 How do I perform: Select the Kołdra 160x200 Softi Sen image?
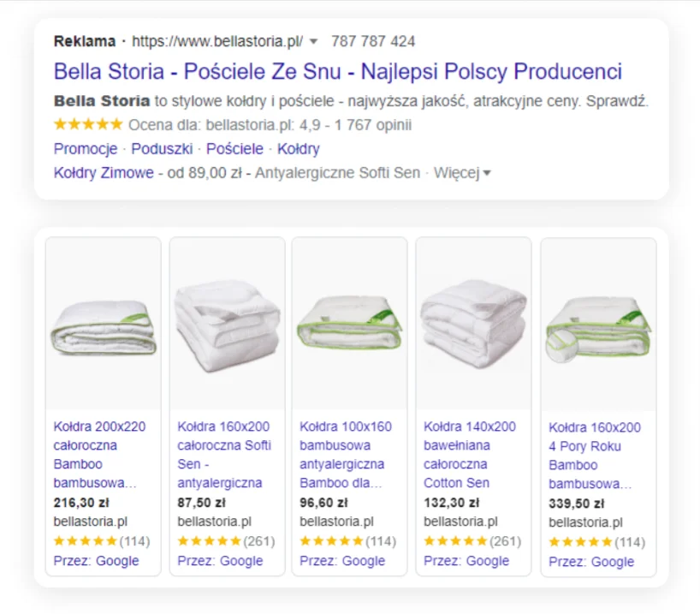(x=227, y=325)
